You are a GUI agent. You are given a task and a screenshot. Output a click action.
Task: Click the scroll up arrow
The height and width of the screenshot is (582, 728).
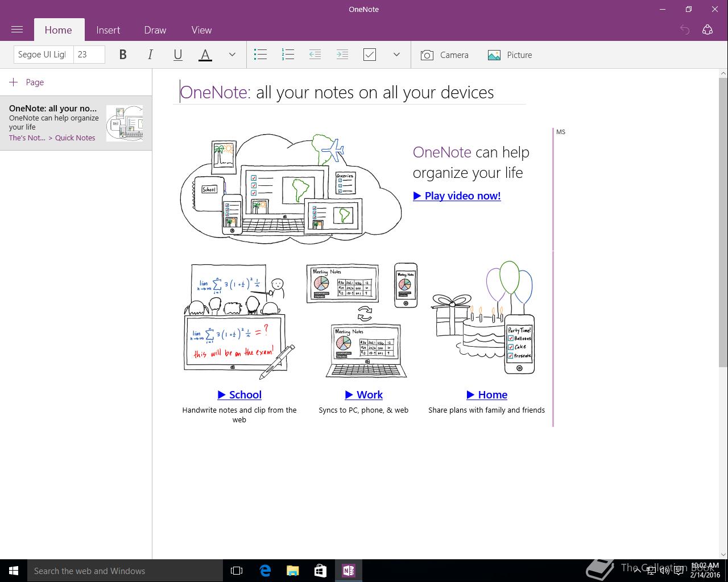coord(723,73)
